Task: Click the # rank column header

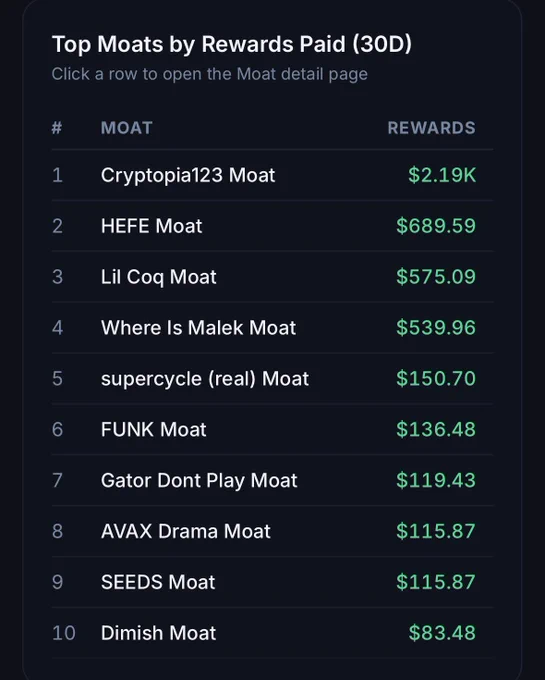Action: point(57,128)
